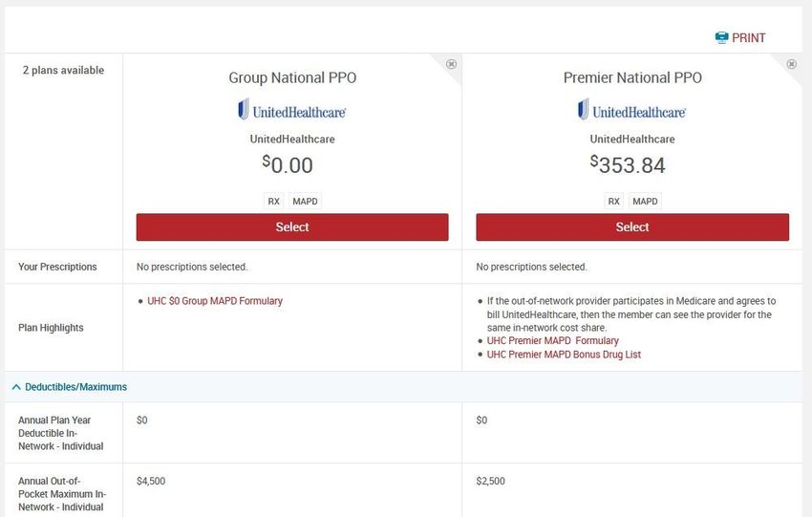Screen dimensions: 812x517
Task: Click the PRINT text link
Action: 749,38
